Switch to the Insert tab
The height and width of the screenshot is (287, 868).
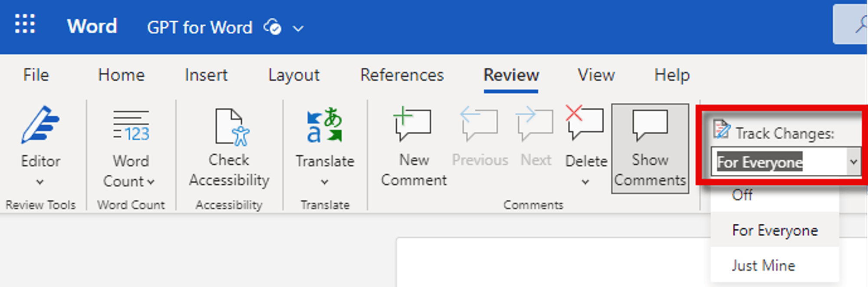coord(206,75)
